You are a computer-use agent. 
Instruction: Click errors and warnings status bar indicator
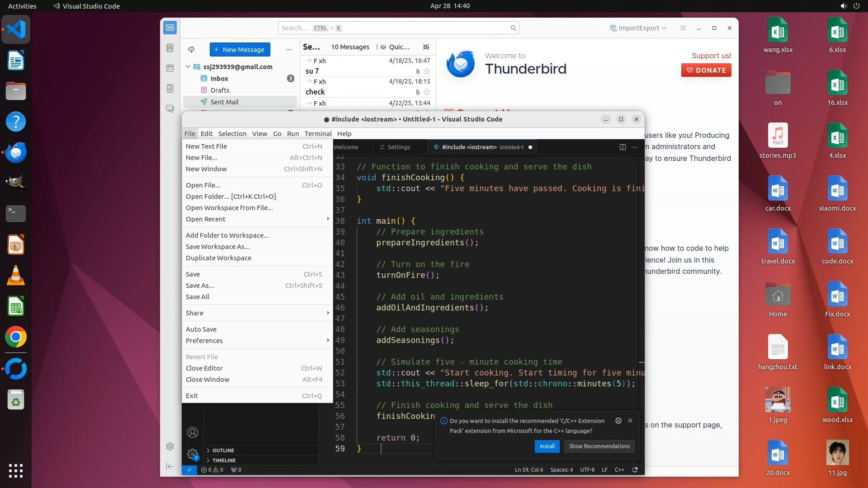pos(212,470)
